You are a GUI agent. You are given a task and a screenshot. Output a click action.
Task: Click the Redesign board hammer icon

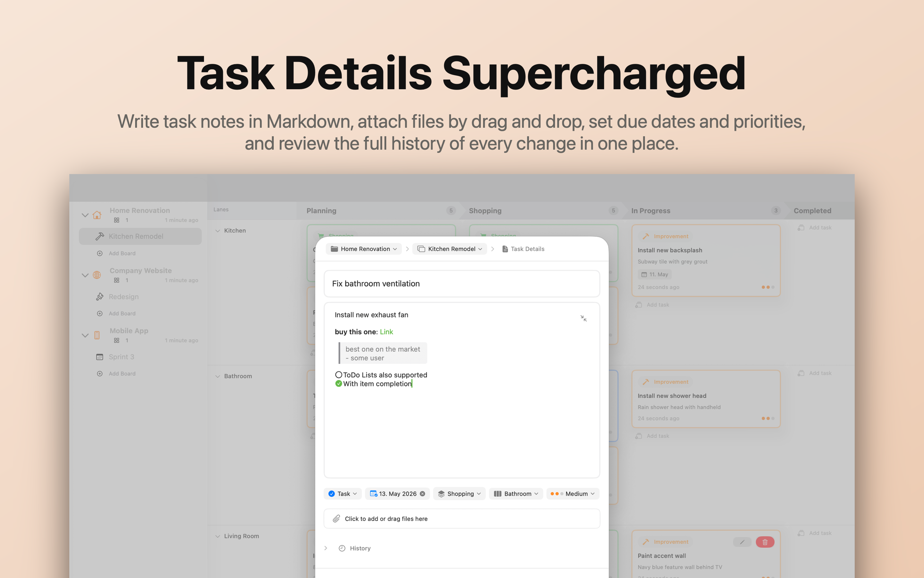click(100, 297)
